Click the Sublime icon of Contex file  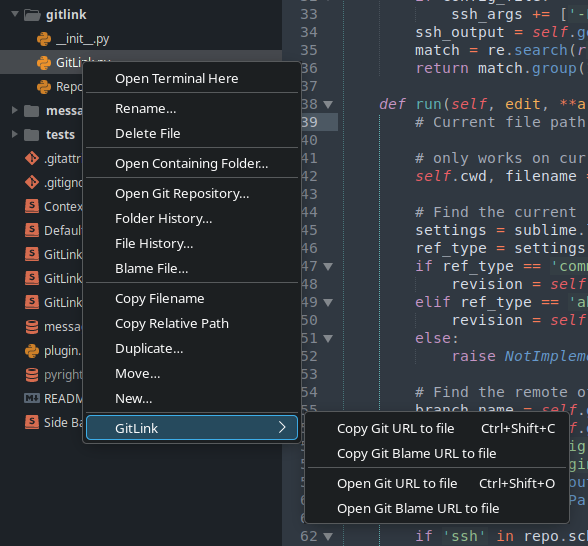(32, 206)
